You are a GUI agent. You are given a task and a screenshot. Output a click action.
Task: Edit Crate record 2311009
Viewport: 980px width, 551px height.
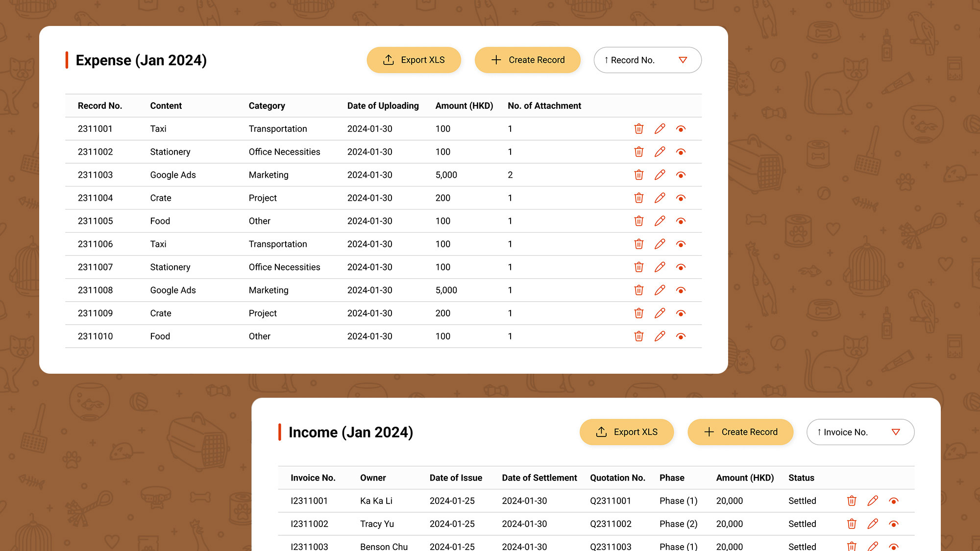point(660,313)
